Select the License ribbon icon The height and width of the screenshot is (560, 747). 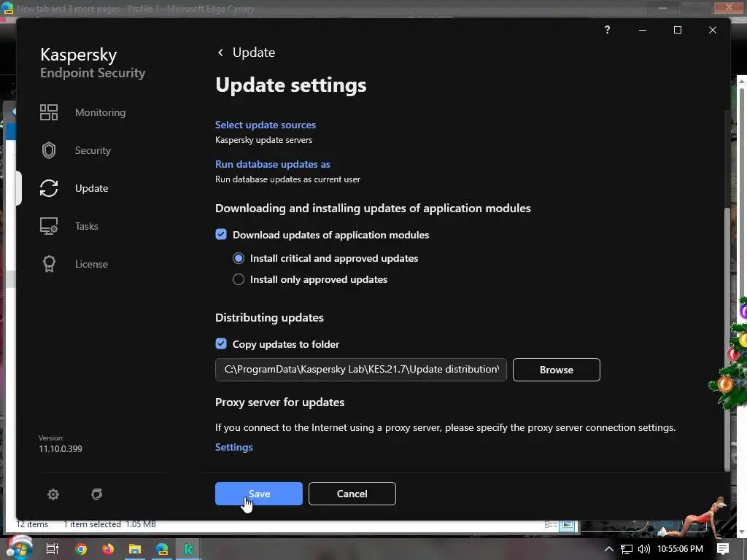[x=49, y=264]
